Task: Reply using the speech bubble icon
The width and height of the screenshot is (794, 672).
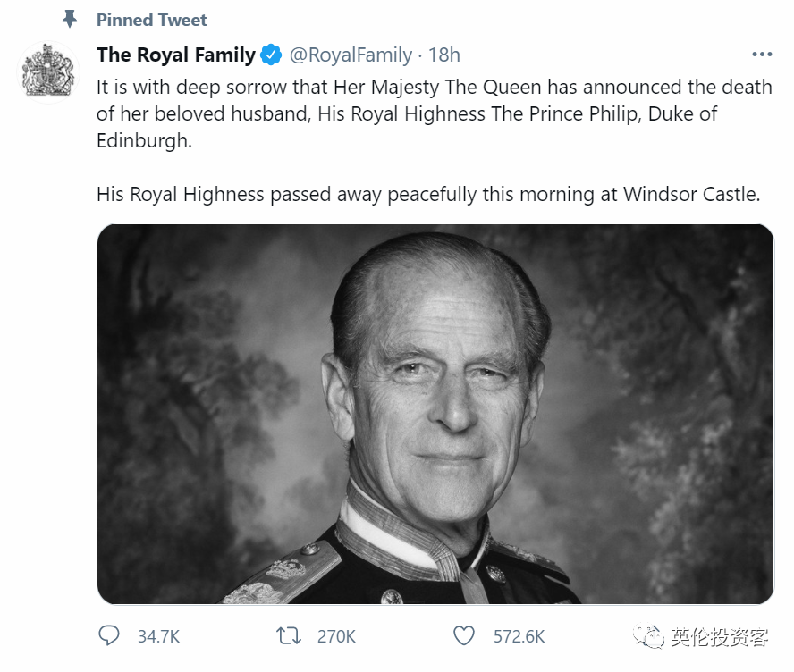Action: pyautogui.click(x=108, y=636)
